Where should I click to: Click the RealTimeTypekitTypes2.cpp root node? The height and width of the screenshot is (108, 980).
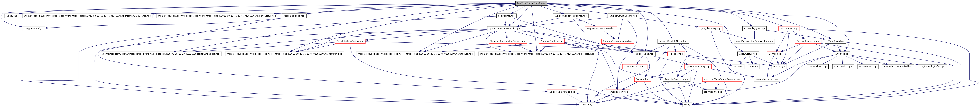[531, 3]
